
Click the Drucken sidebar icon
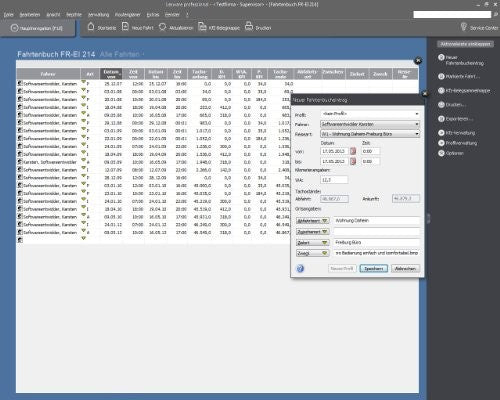click(x=441, y=105)
